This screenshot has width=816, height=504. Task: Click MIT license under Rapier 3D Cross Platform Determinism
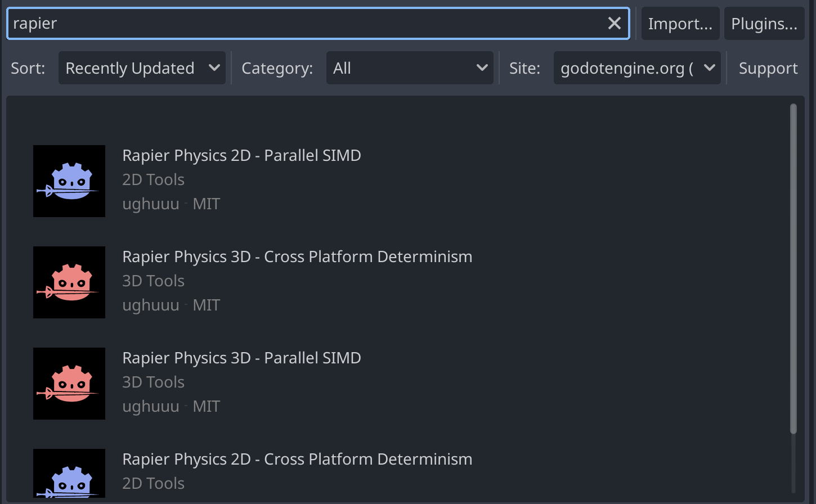coord(206,305)
